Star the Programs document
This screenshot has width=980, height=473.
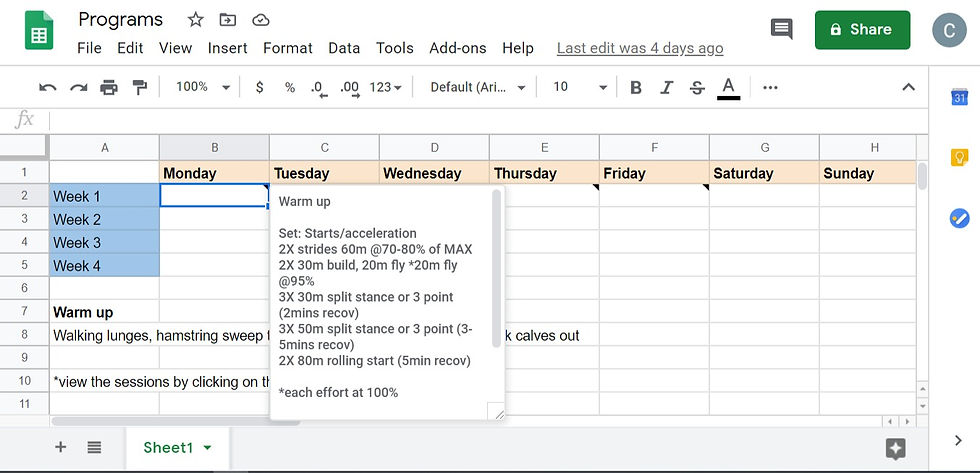[x=196, y=20]
